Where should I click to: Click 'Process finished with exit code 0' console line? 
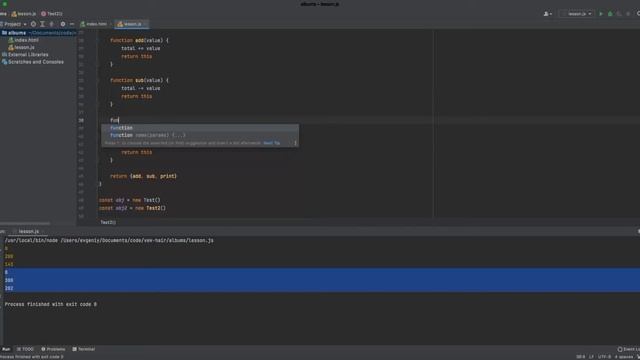pyautogui.click(x=51, y=304)
